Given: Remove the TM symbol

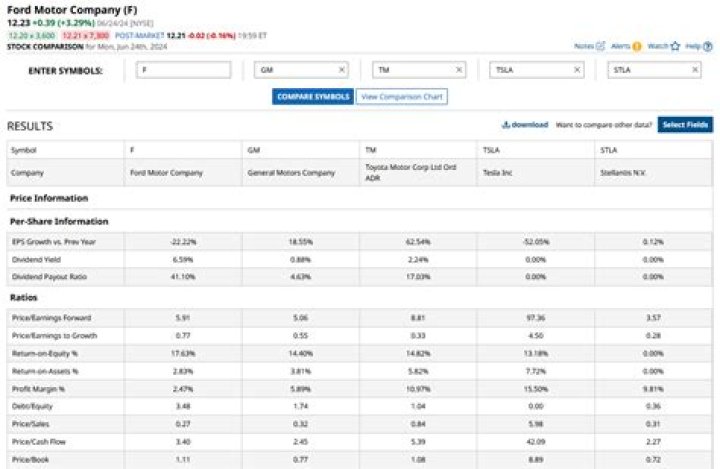Looking at the screenshot, I should click(x=459, y=70).
